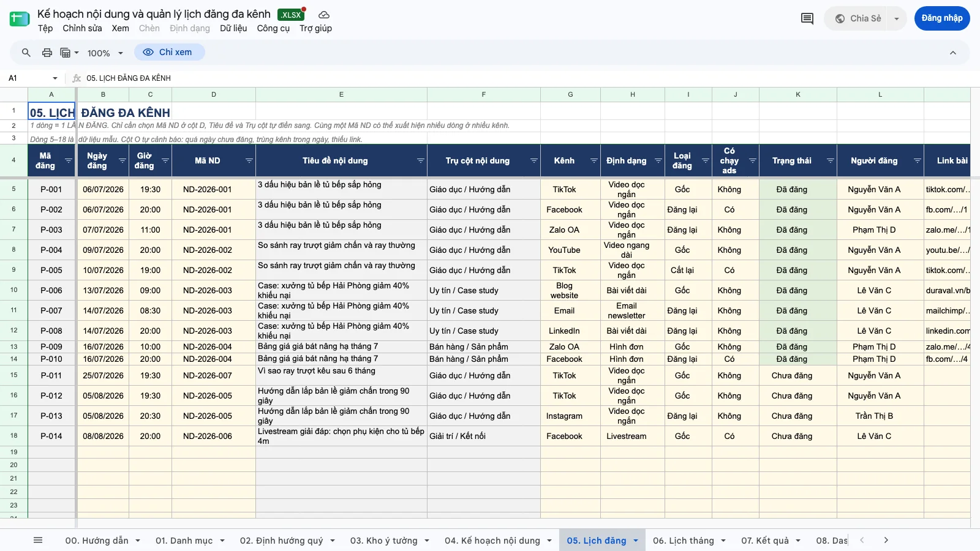Click the formula bar content field
This screenshot has width=980, height=551.
(x=527, y=78)
